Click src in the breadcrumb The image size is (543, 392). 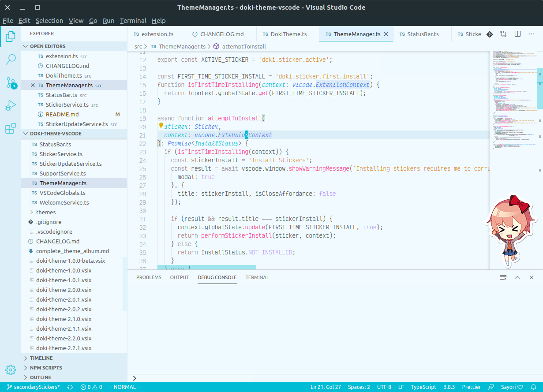coord(138,46)
